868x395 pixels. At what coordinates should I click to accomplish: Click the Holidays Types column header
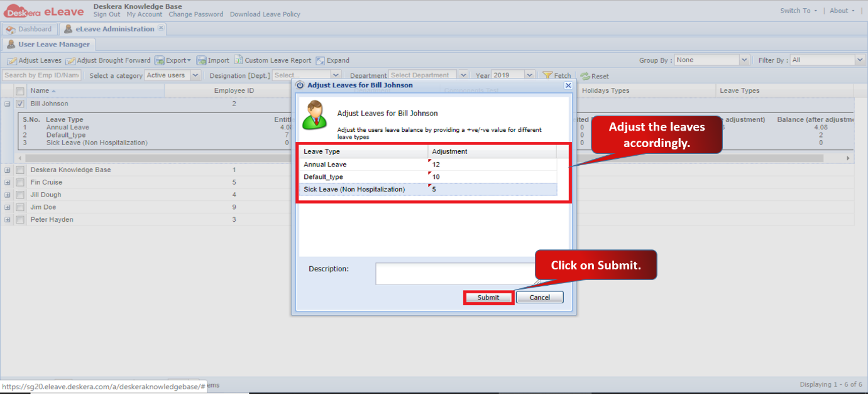click(x=647, y=91)
